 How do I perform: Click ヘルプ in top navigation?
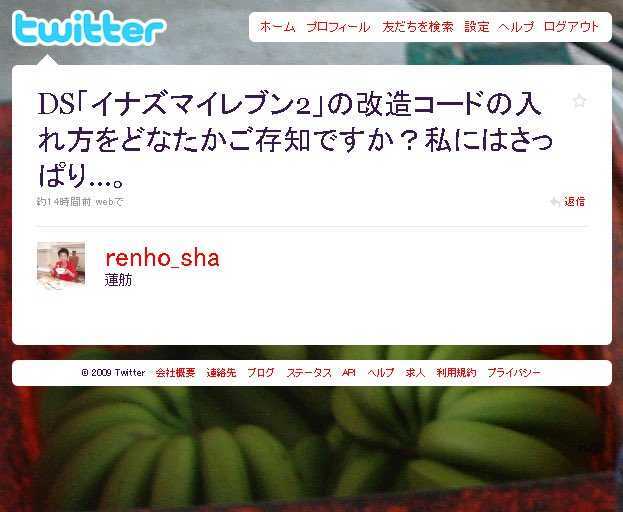coord(516,27)
